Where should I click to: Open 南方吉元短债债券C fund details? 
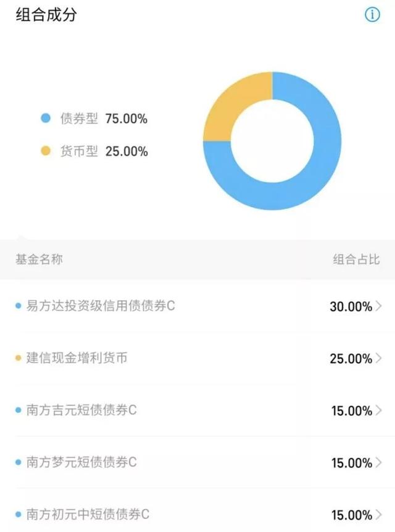point(81,410)
